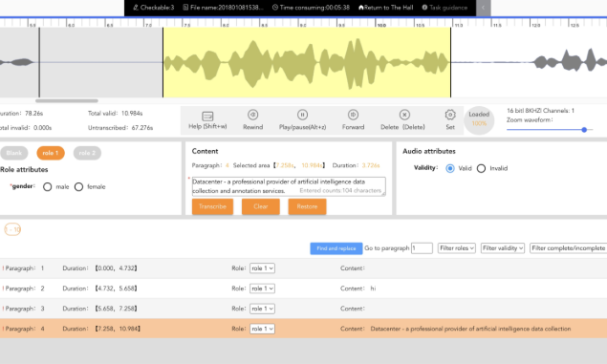Choose female gender option
Viewport: 607px width, 364px height.
pyautogui.click(x=78, y=187)
